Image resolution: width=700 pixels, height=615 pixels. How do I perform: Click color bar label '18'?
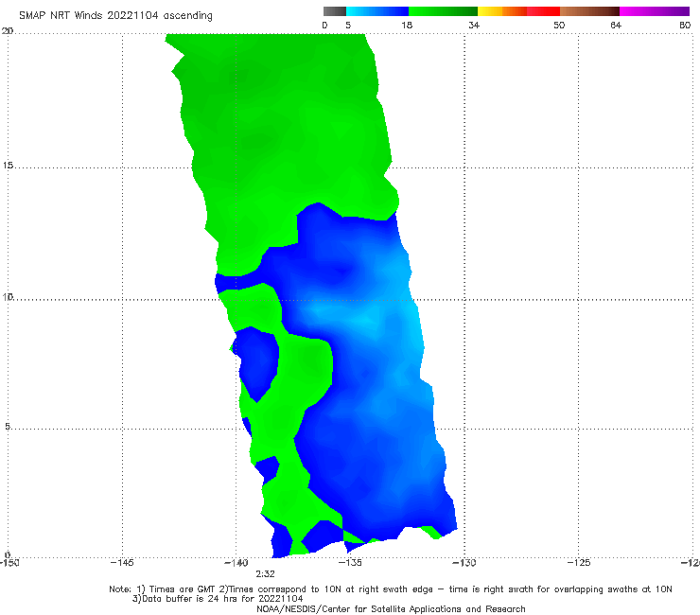coord(407,26)
